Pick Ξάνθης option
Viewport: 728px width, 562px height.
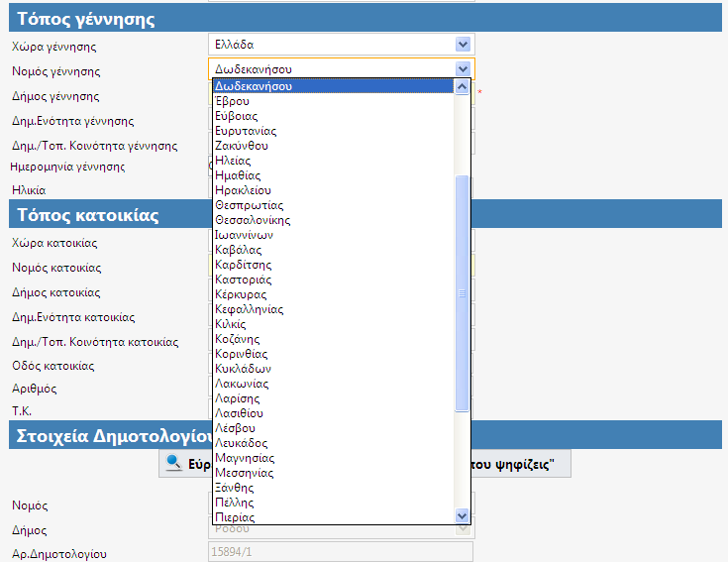click(333, 488)
